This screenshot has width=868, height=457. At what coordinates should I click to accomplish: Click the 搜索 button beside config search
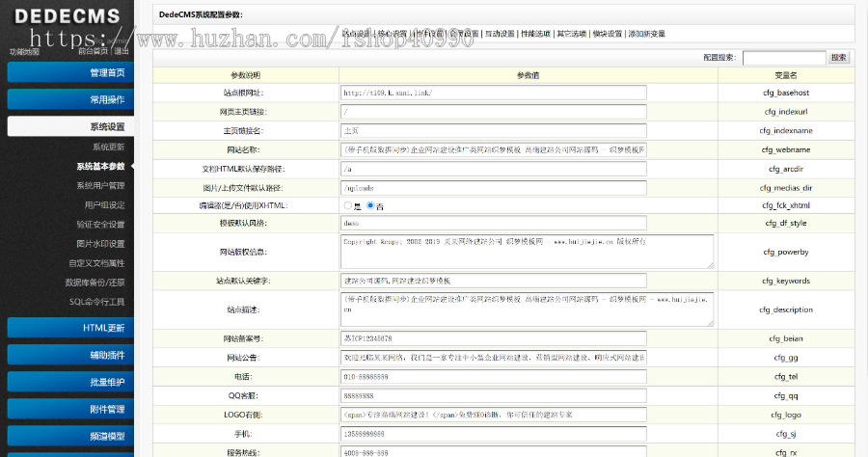(838, 58)
